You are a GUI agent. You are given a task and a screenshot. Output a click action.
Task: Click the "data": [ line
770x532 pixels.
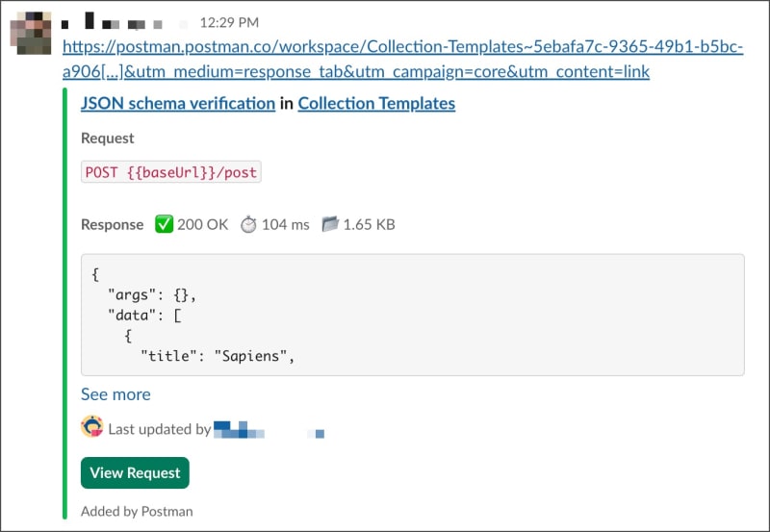145,316
